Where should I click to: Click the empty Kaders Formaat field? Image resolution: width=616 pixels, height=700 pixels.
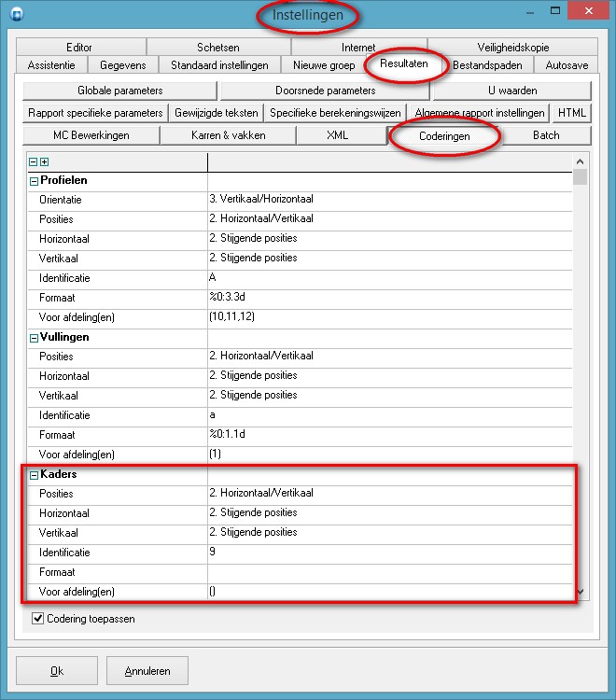(x=390, y=572)
